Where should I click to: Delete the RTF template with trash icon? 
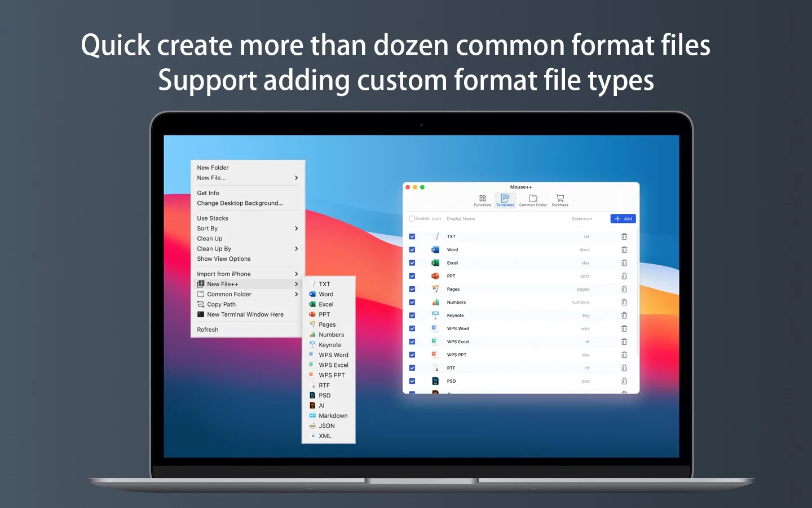coord(624,368)
